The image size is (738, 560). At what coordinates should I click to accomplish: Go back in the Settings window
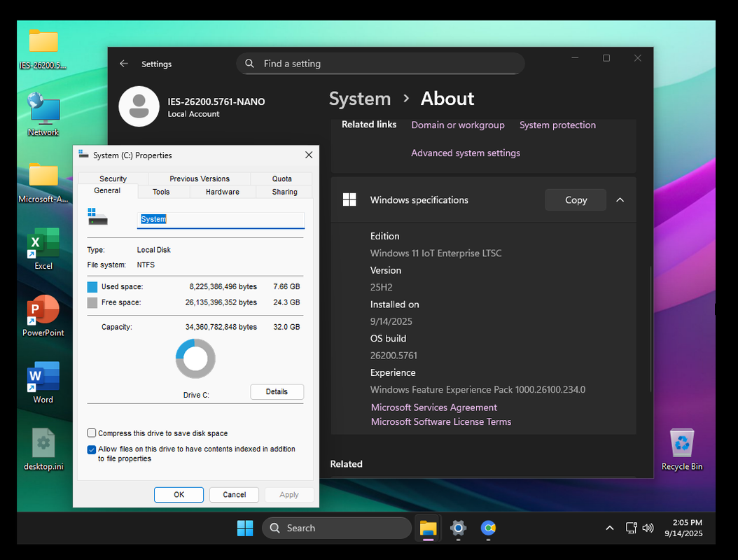tap(124, 64)
